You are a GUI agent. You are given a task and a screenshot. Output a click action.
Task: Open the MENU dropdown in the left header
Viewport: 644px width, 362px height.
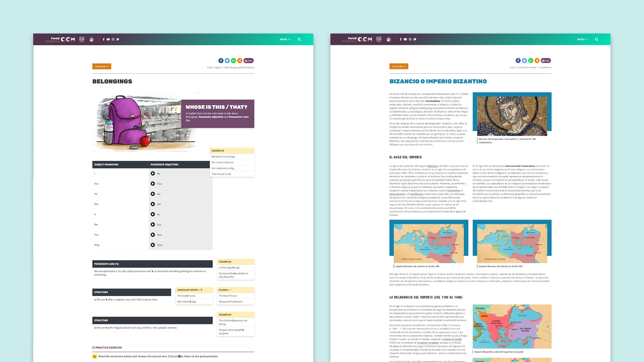[x=285, y=39]
